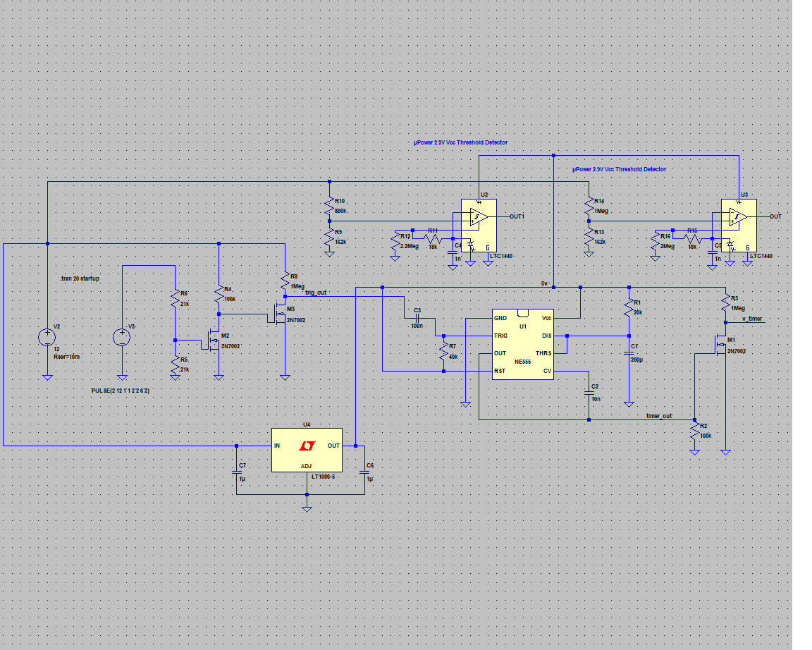
Task: Click the 'OUT' label beside U3
Action: 775,216
